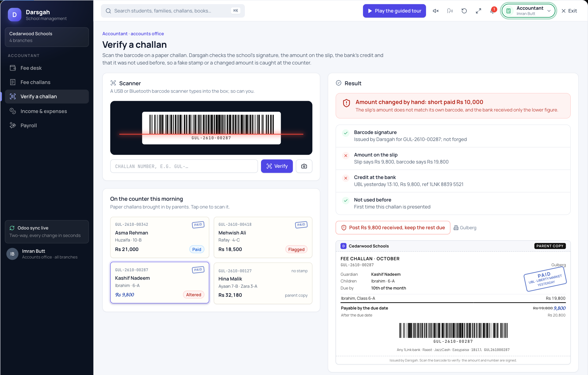Click the Odoo sync live icon

coord(12,228)
